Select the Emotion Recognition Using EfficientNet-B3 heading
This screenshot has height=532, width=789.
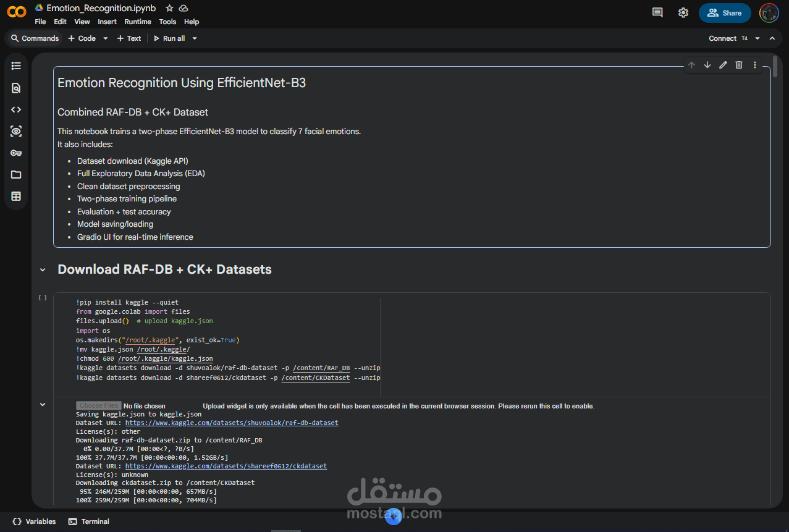click(x=182, y=83)
